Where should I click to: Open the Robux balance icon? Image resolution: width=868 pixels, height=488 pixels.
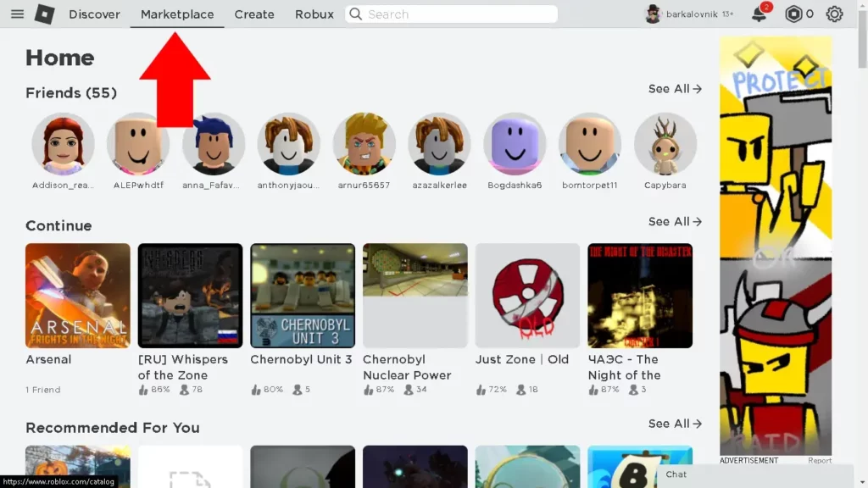793,14
